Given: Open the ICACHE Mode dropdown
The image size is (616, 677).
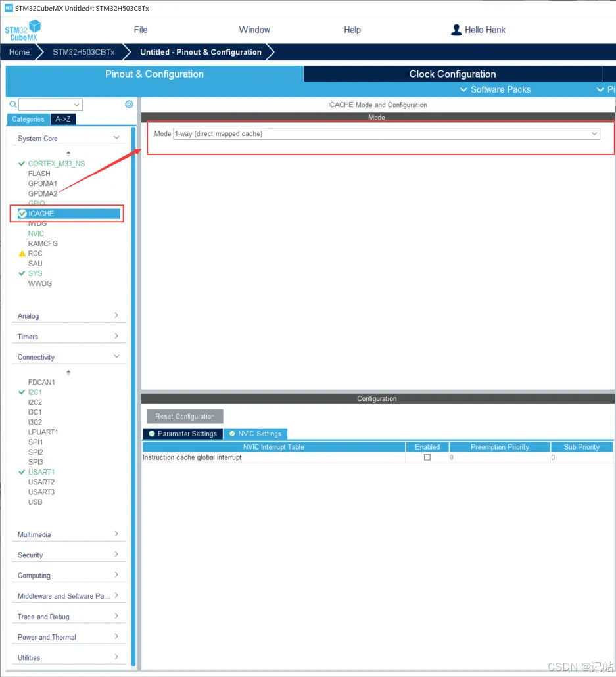Looking at the screenshot, I should [x=386, y=134].
